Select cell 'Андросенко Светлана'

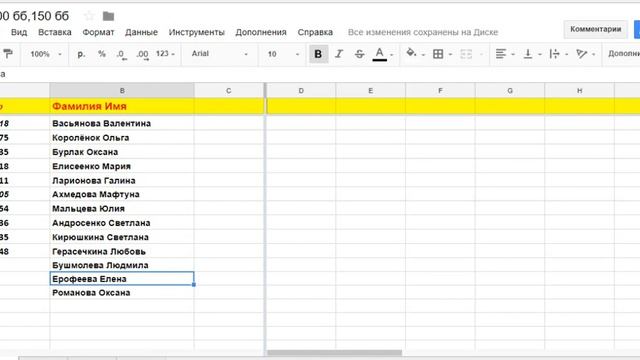tap(122, 223)
